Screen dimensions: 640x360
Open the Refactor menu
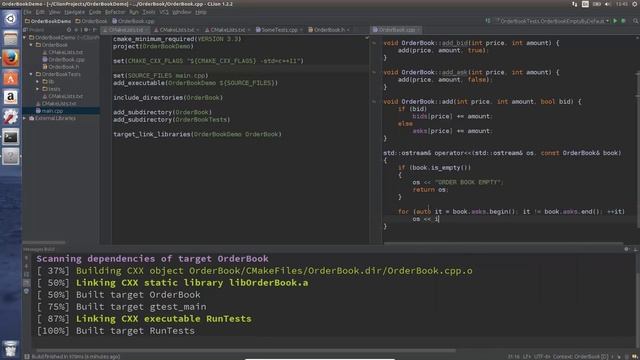coord(115,12)
